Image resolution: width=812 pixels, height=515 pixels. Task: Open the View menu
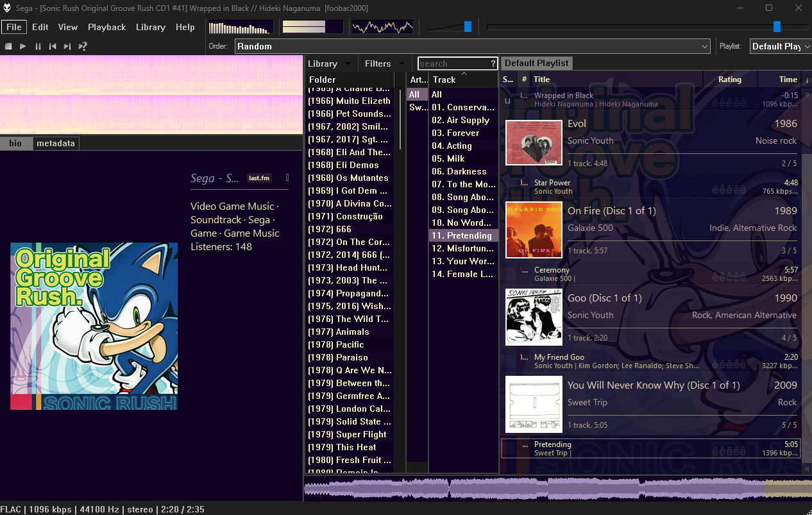point(68,27)
